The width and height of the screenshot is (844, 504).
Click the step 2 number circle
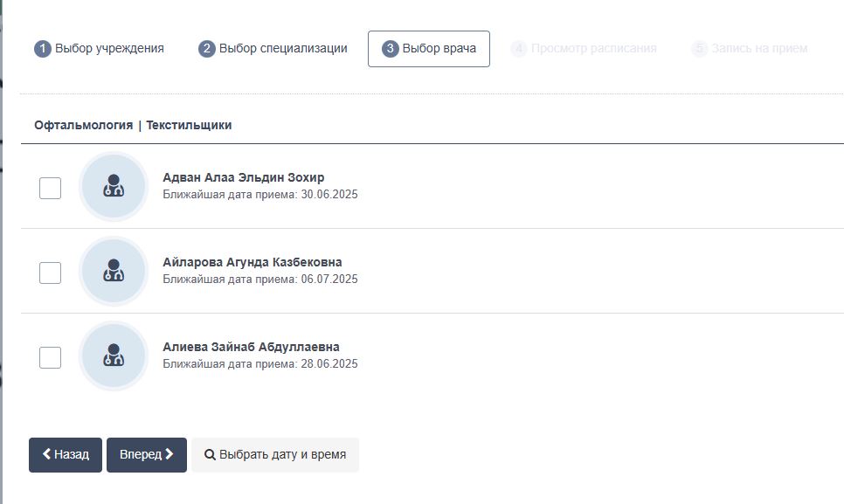click(207, 49)
